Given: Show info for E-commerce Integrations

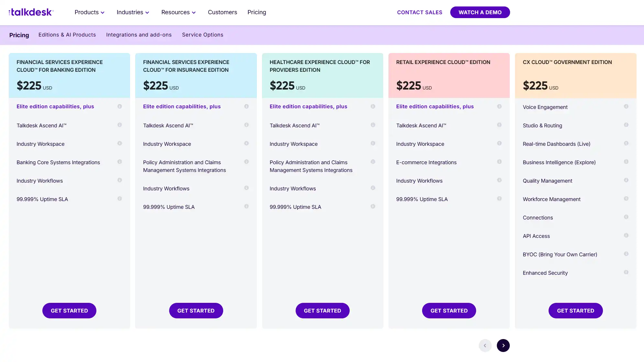Looking at the screenshot, I should click(x=499, y=162).
